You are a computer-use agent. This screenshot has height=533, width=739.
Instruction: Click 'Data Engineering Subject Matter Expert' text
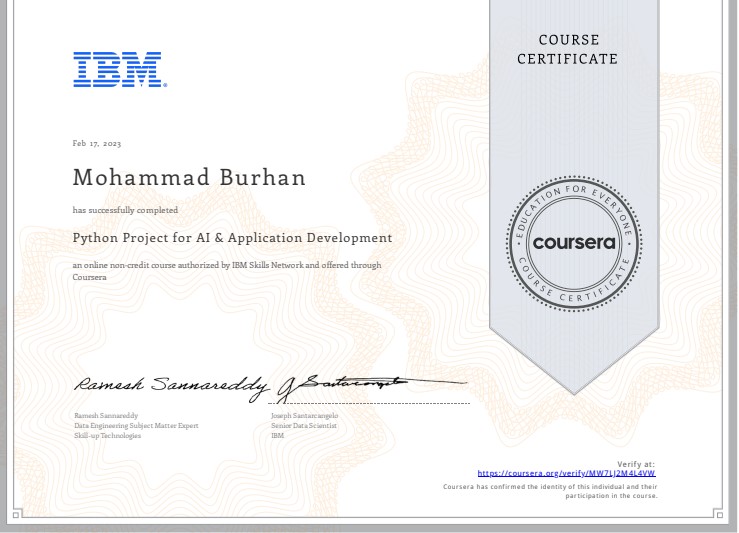tap(136, 426)
